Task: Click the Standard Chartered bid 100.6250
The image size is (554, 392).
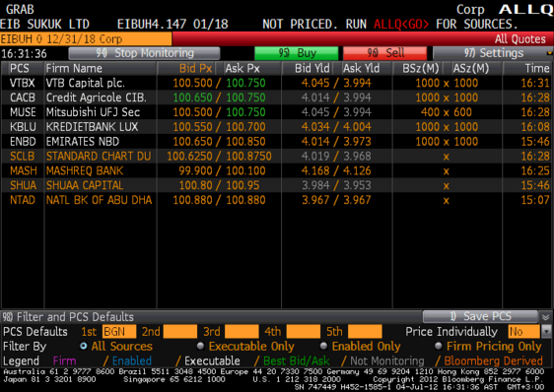Action: tap(189, 156)
